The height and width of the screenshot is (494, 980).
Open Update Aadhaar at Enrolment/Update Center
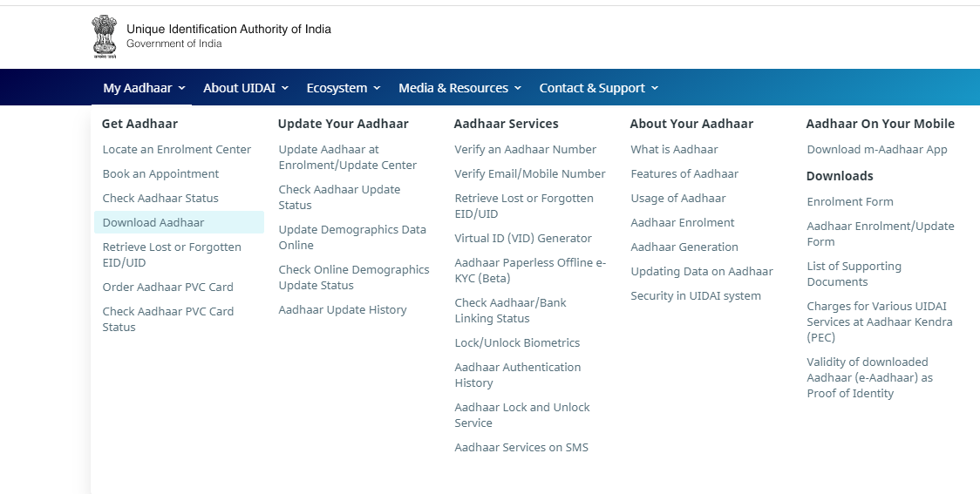[x=348, y=158]
